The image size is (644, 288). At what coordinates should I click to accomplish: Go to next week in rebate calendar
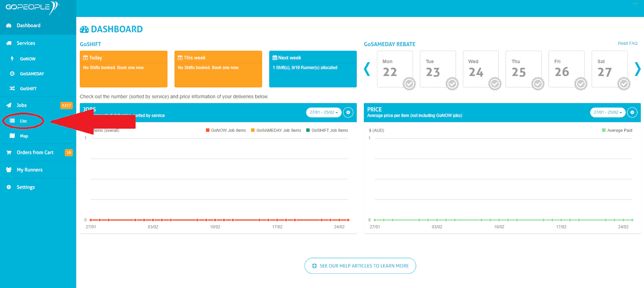[x=638, y=69]
